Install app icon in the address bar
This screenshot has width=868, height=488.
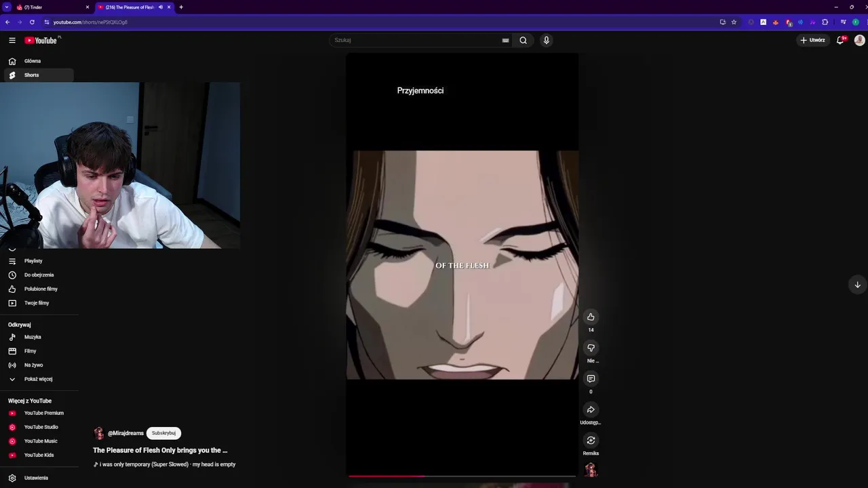point(723,22)
